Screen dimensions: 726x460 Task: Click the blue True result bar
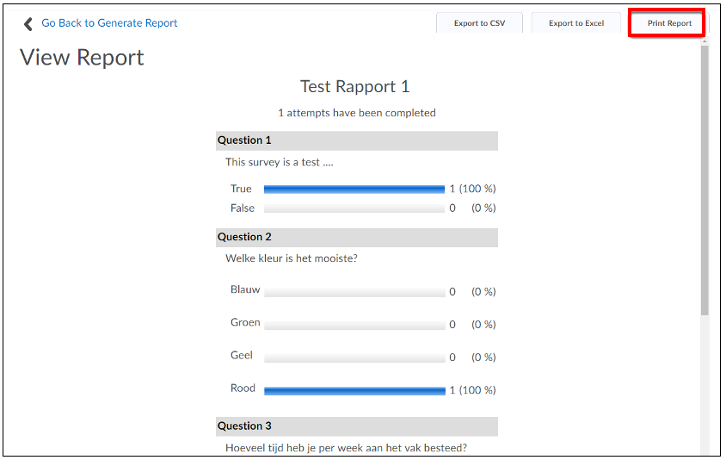pyautogui.click(x=354, y=189)
